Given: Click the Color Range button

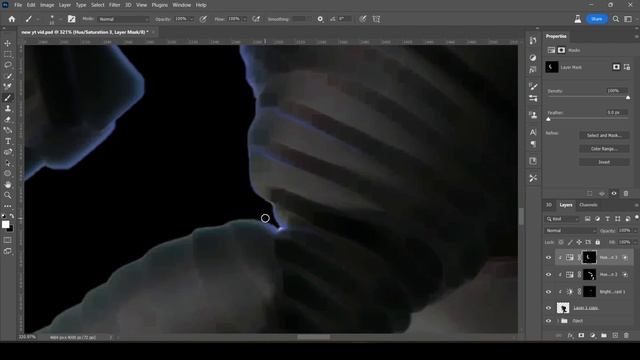Looking at the screenshot, I should tap(604, 149).
